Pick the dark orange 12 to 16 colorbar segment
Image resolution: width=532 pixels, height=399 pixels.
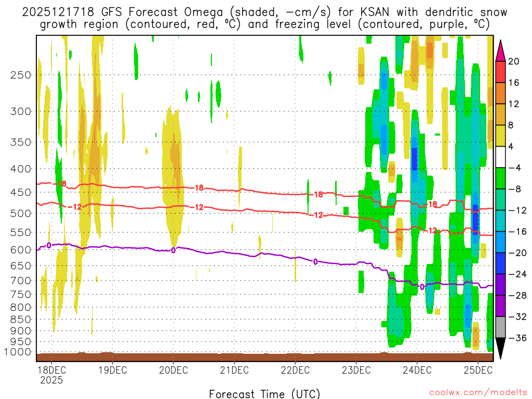pos(500,94)
